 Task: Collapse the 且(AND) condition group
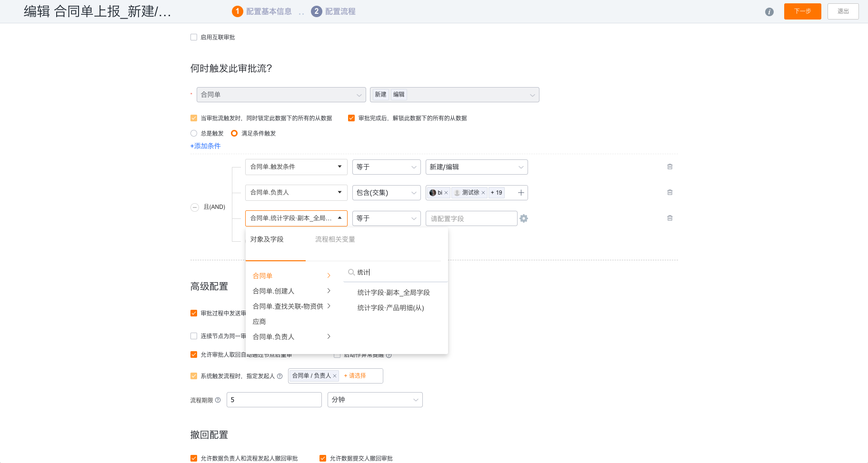pos(195,207)
